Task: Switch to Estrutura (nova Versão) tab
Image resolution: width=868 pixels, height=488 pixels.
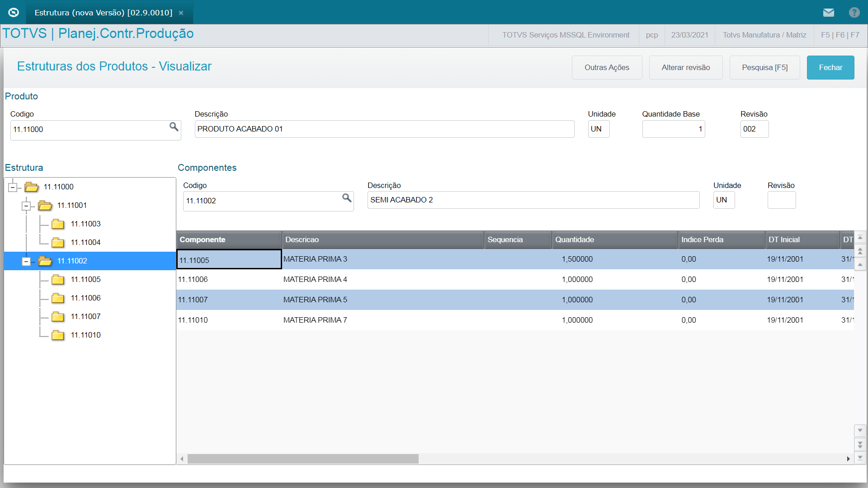Action: point(103,13)
